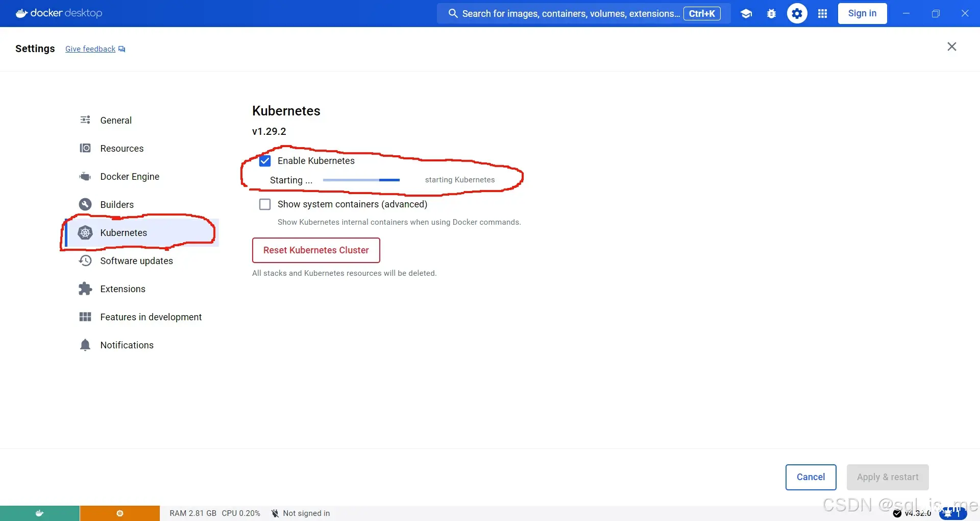Click the Not signed in status text
Screen dimensions: 980x521
coord(306,513)
